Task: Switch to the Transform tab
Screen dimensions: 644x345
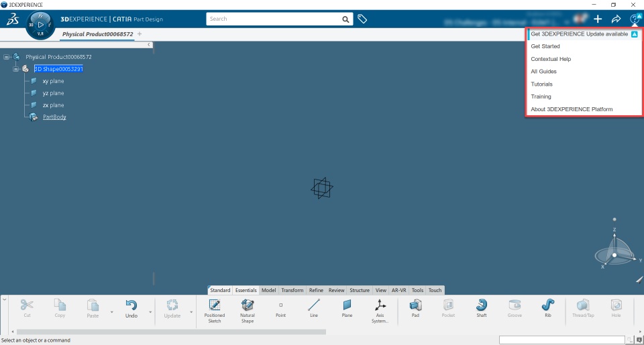Action: [292, 290]
